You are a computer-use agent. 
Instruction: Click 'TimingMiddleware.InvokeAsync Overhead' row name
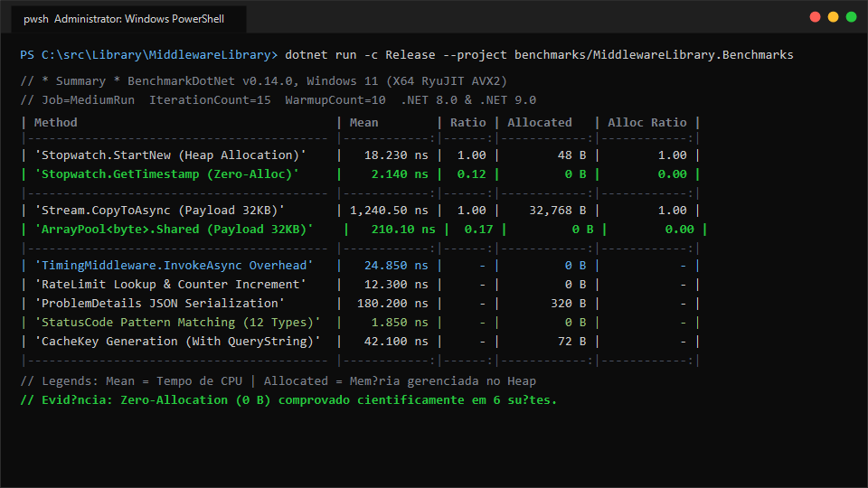tap(174, 266)
